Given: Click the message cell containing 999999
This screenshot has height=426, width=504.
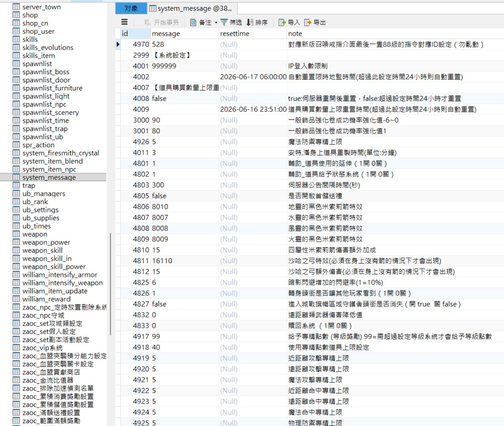Looking at the screenshot, I should tap(185, 66).
